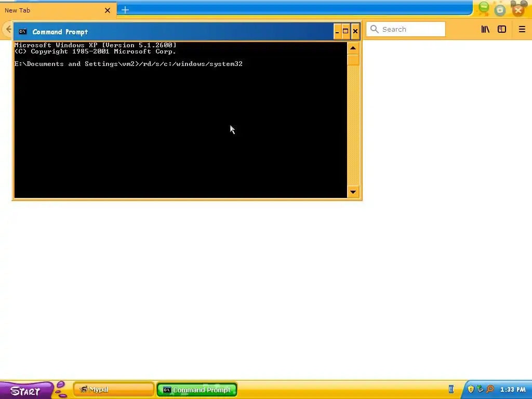
Task: Click the 1:33 PM taskbar clock
Action: coord(513,390)
